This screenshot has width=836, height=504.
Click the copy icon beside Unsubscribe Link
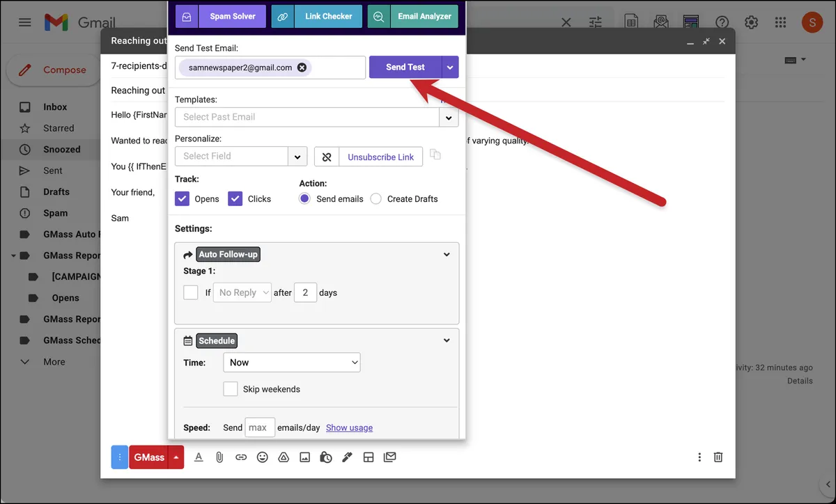[x=435, y=155]
